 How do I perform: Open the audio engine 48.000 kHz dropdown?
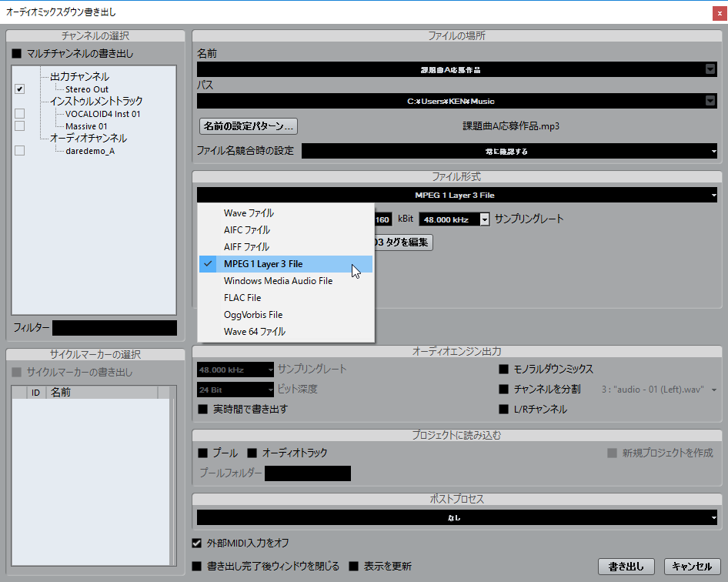coord(235,370)
